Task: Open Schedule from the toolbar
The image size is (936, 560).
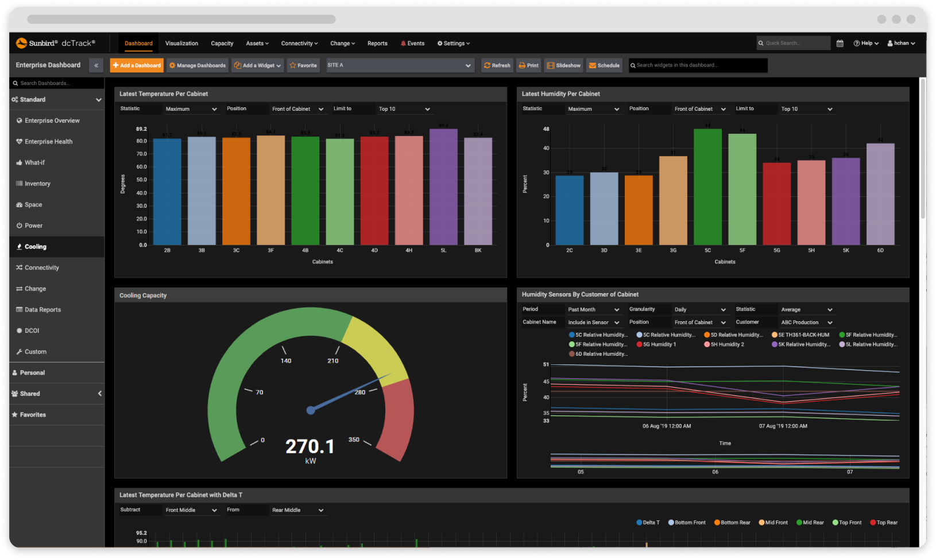Action: tap(604, 65)
